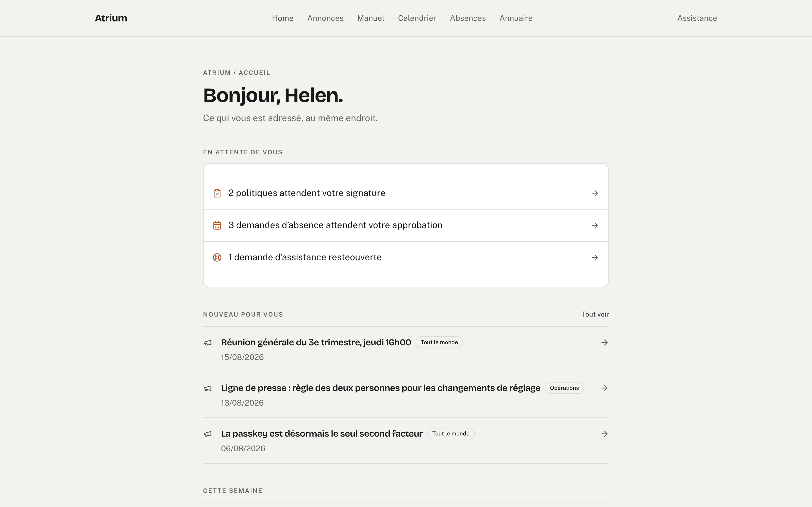
Task: Open the Manuel page
Action: click(x=370, y=18)
